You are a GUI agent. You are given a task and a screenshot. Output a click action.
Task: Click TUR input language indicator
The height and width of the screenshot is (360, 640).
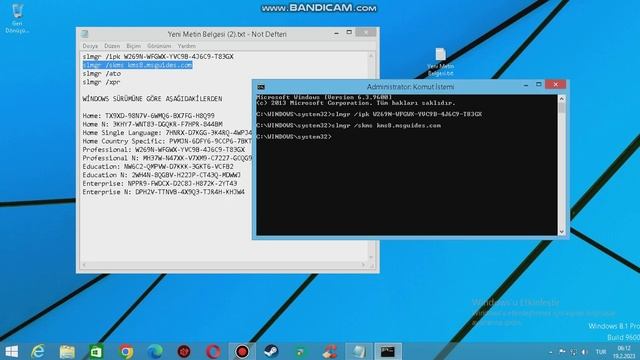[600, 352]
